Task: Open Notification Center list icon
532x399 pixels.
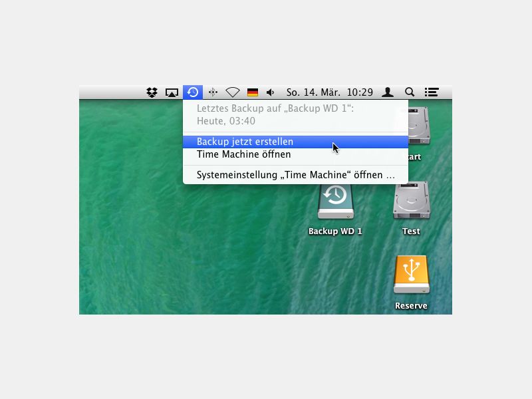Action: click(432, 92)
